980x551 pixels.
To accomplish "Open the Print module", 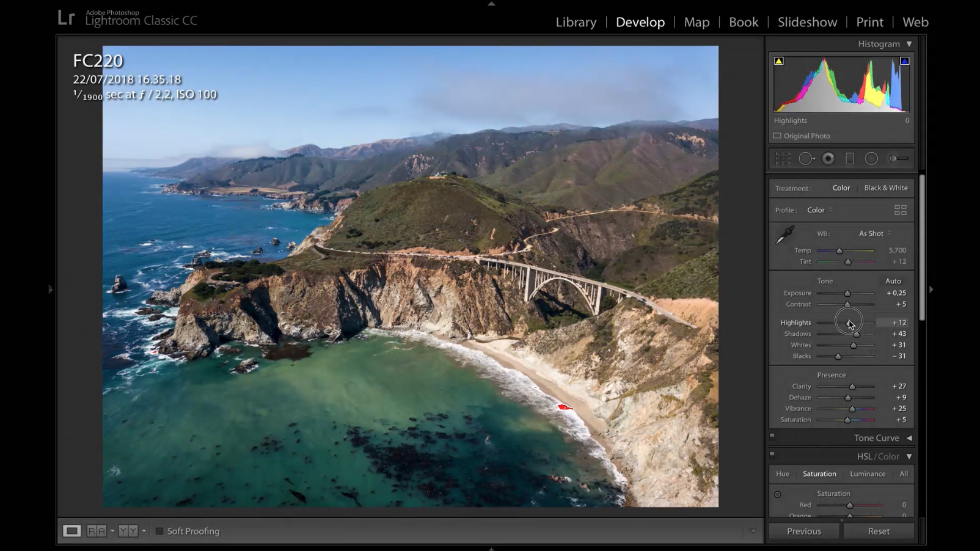I will point(869,22).
